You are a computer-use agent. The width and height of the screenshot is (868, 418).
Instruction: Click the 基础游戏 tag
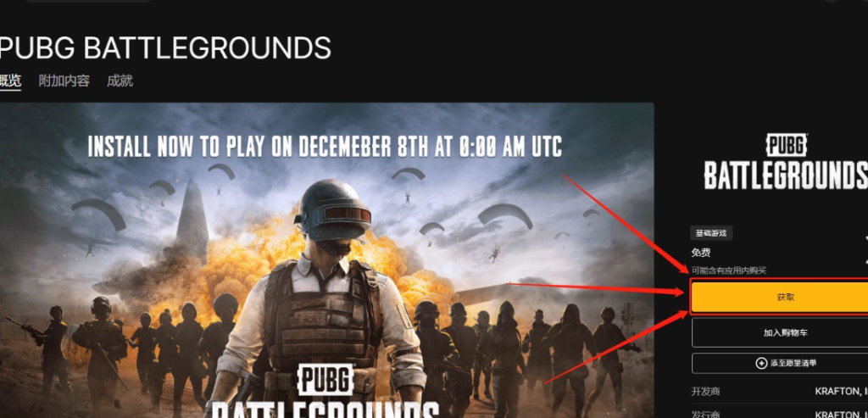(x=711, y=233)
